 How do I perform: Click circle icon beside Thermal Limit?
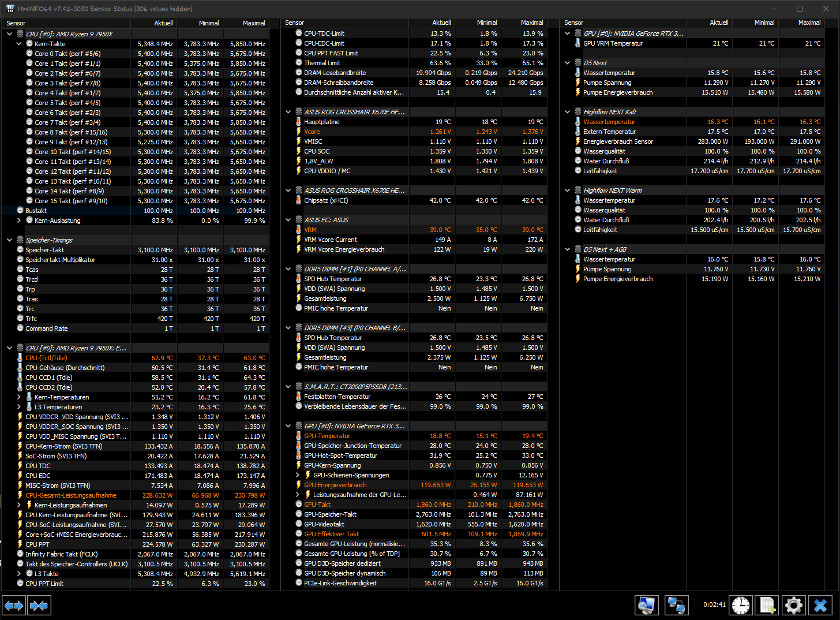[x=298, y=63]
